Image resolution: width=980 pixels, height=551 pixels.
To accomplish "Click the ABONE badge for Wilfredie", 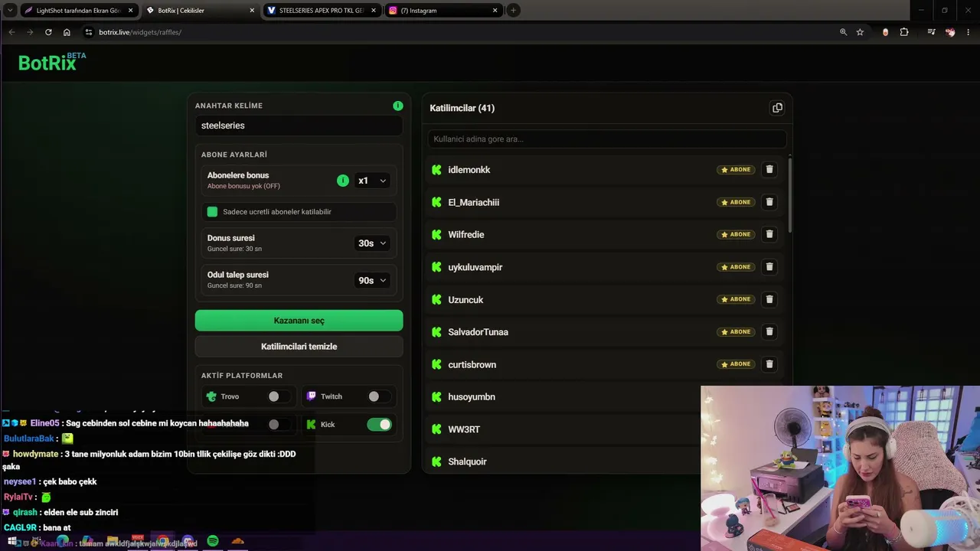I will 736,234.
